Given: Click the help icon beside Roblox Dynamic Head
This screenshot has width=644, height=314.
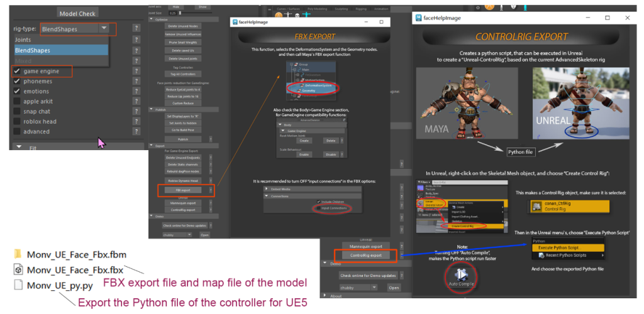Looking at the screenshot, I should pyautogui.click(x=211, y=180).
